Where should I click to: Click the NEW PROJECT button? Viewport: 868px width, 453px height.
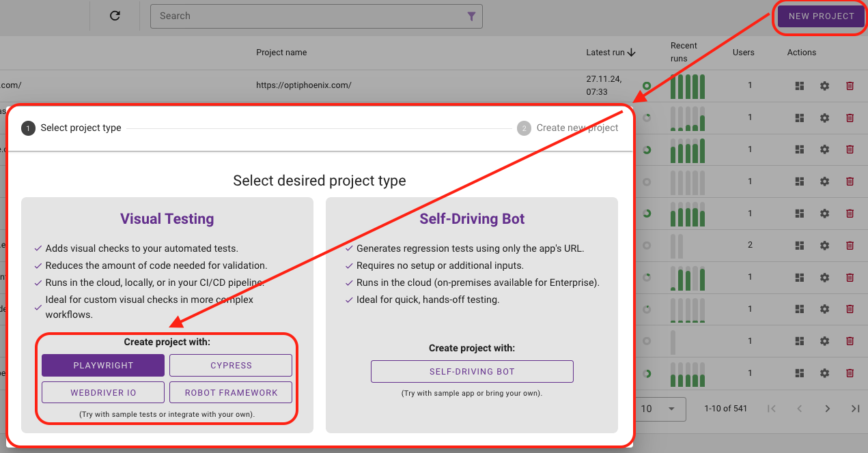(821, 16)
